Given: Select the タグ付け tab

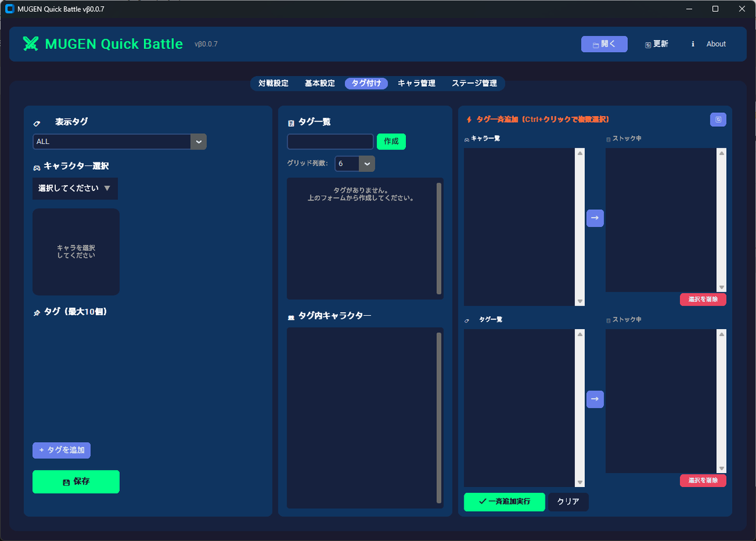Looking at the screenshot, I should pos(366,84).
